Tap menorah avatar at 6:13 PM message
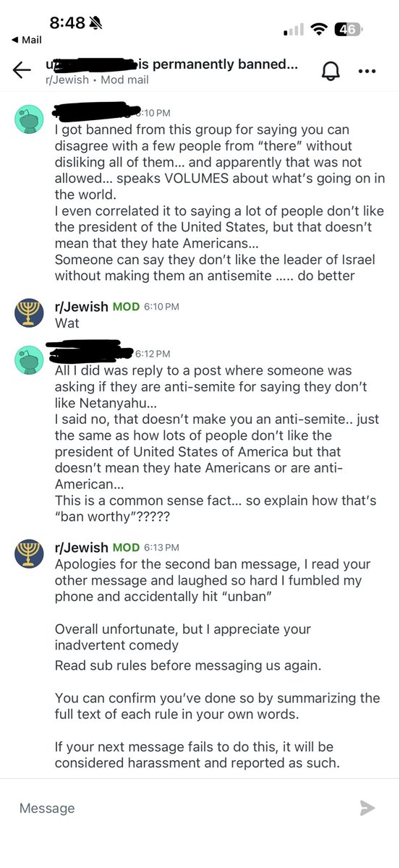Viewport: 400px width, 868px height. [x=30, y=553]
